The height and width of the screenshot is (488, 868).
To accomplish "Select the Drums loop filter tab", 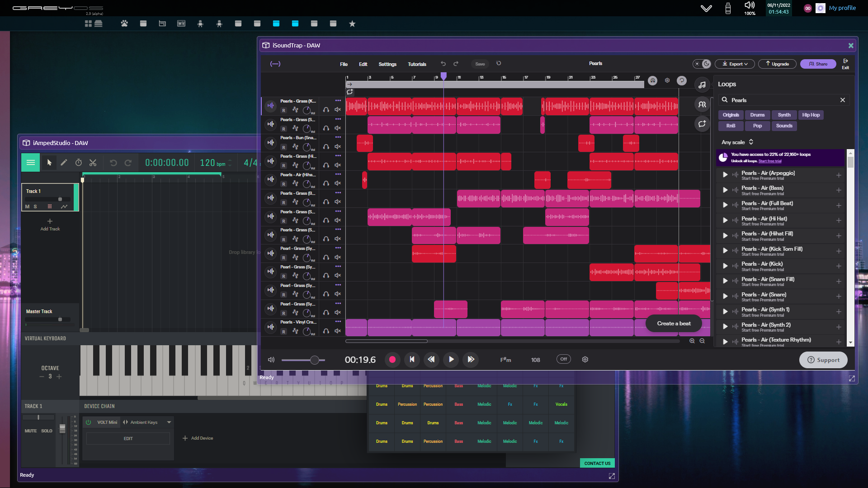I will (x=757, y=115).
